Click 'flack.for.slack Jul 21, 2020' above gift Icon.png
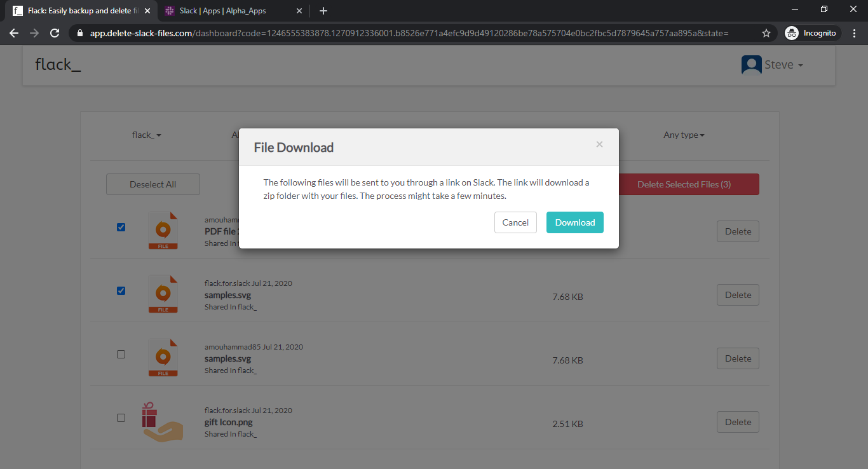 pyautogui.click(x=248, y=411)
